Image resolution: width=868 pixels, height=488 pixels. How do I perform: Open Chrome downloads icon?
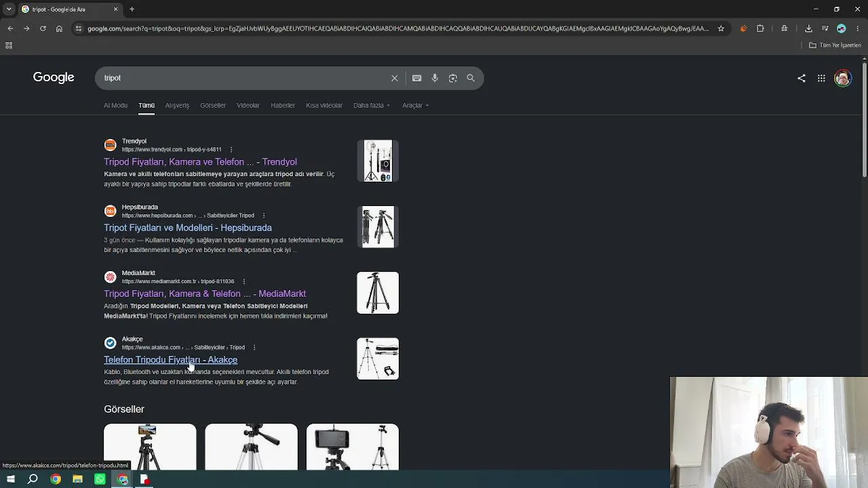pos(808,28)
